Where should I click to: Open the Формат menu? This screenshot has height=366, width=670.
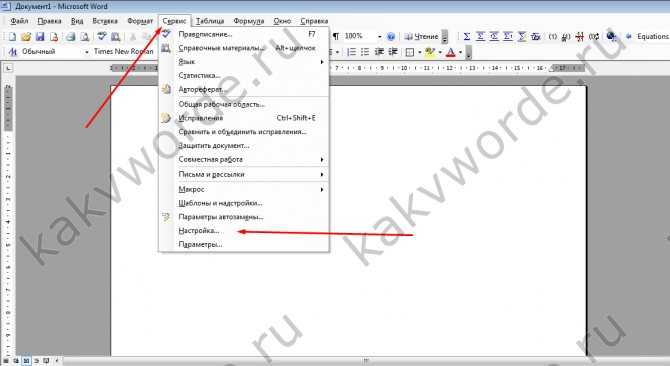140,21
